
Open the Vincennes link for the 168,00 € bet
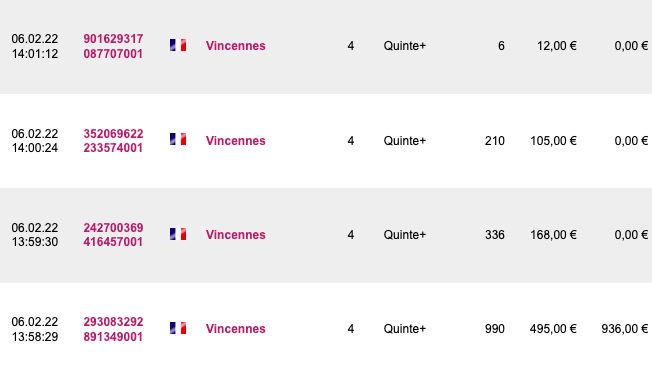pyautogui.click(x=235, y=234)
